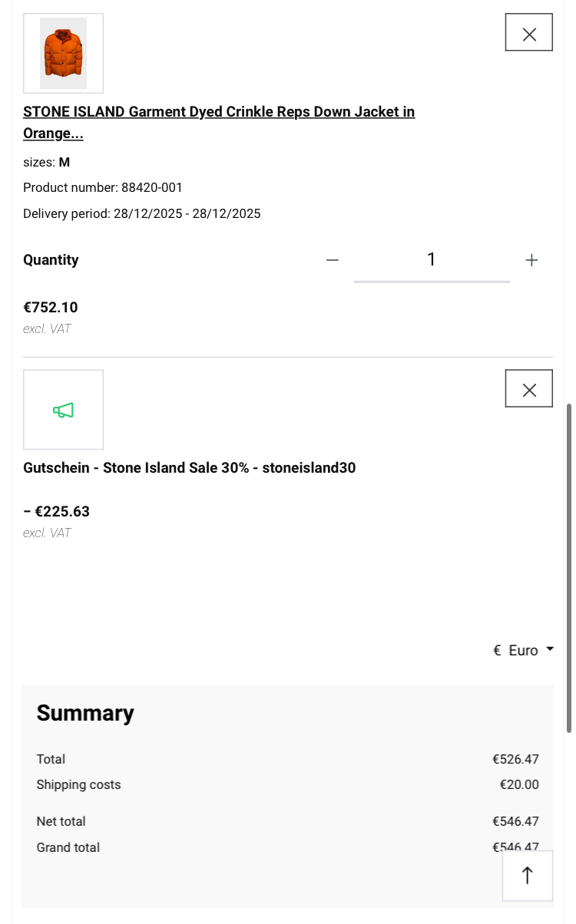This screenshot has width=576, height=924.
Task: Remove the Stone Island jacket from cart
Action: (x=528, y=32)
